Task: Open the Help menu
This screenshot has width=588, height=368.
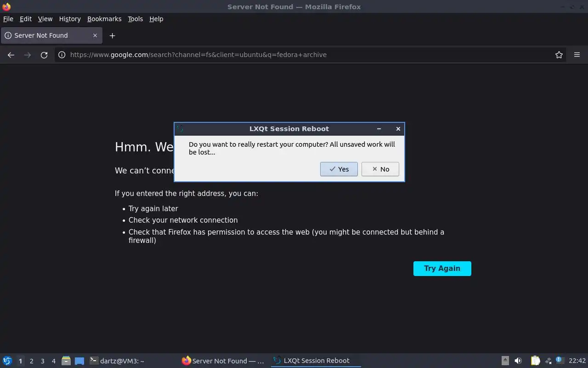Action: click(156, 19)
